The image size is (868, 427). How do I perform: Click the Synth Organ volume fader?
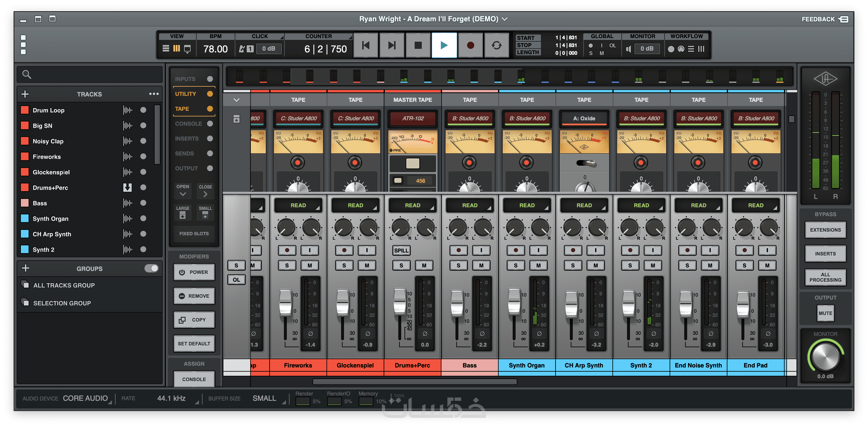pos(514,302)
